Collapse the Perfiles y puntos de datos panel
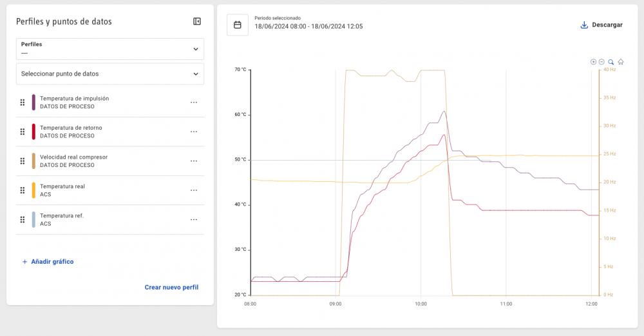644x336 pixels. [x=197, y=21]
